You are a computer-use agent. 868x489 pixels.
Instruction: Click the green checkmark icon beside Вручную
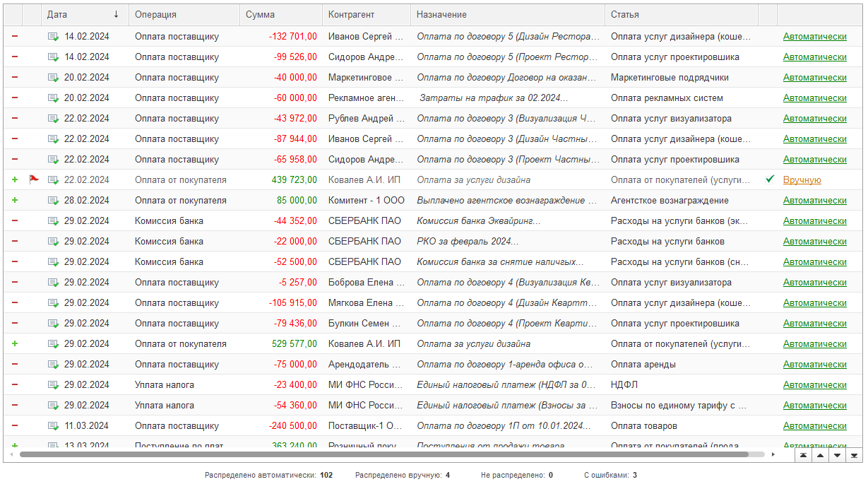(770, 179)
